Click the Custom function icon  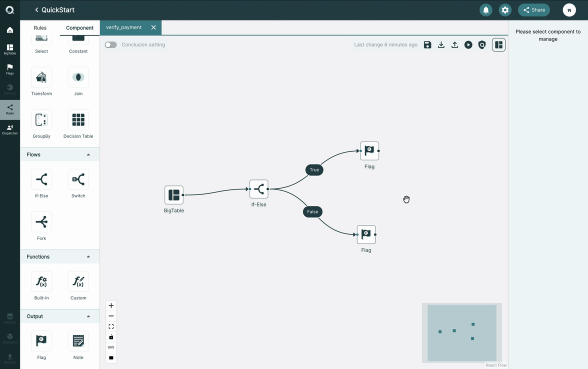[x=78, y=281]
